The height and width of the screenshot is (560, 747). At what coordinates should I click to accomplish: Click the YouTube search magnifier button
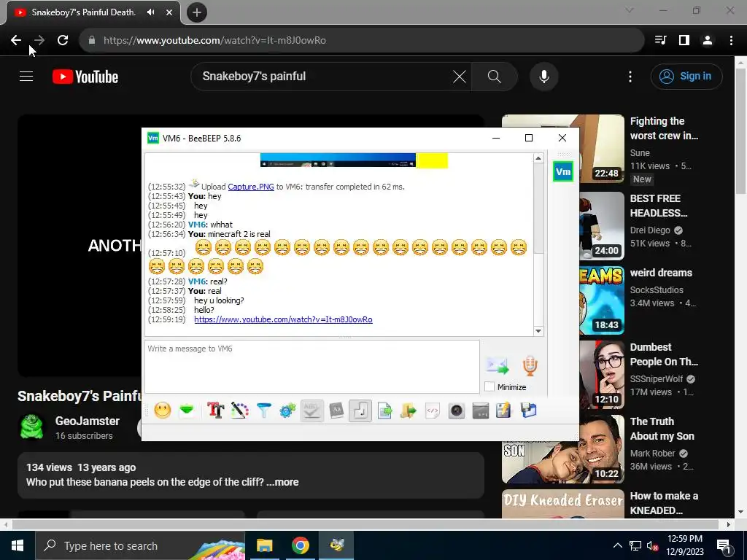pyautogui.click(x=495, y=77)
